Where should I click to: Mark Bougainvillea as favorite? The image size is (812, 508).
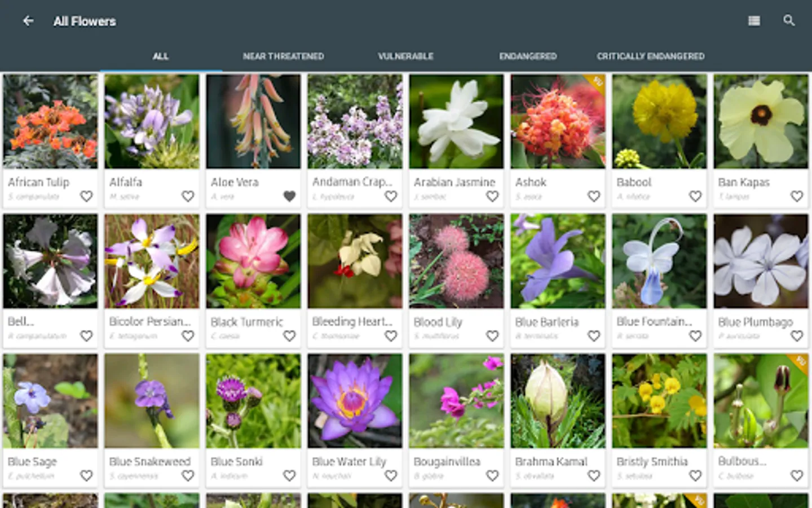(x=492, y=476)
